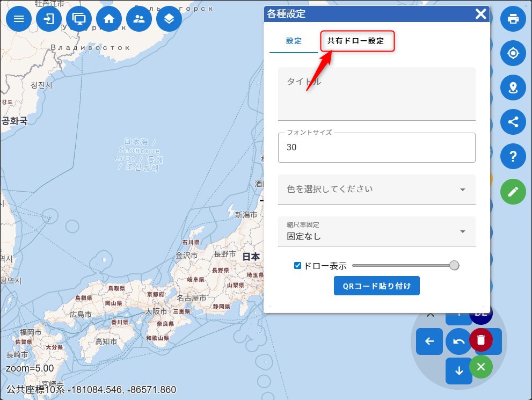Viewport: 532px width, 400px height.
Task: Activate the green pencil draw tool
Action: pos(513,191)
